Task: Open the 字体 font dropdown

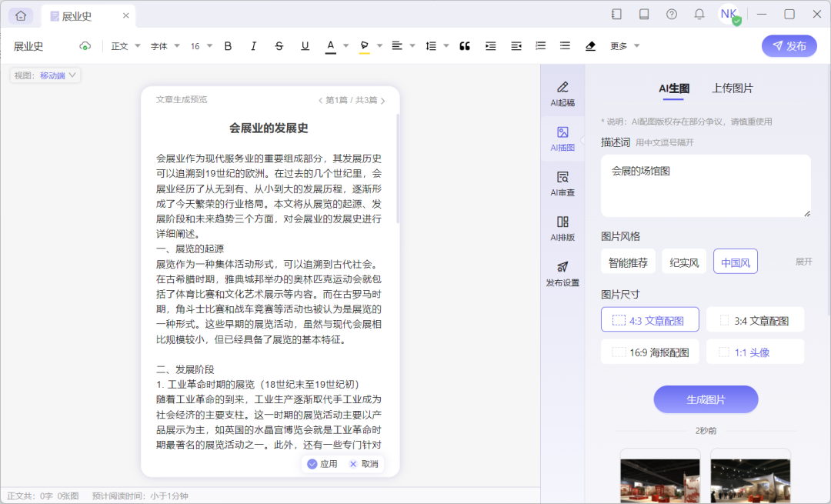Action: pos(165,46)
